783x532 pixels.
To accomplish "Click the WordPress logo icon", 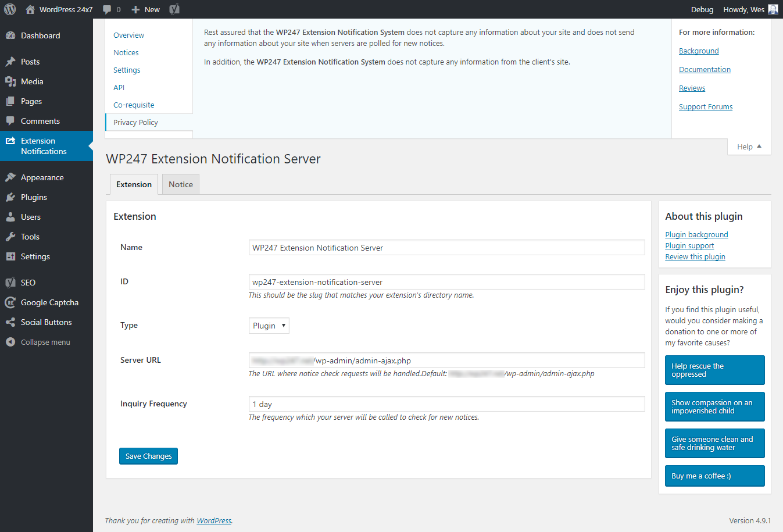I will coord(10,9).
